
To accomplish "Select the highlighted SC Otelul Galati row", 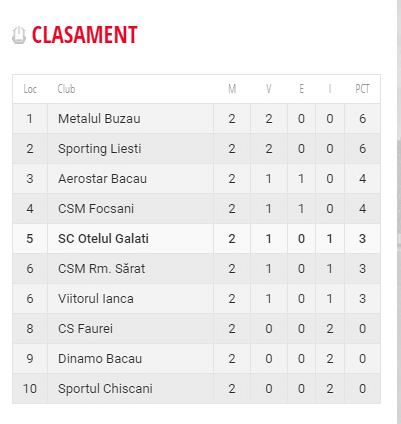I will click(196, 239).
